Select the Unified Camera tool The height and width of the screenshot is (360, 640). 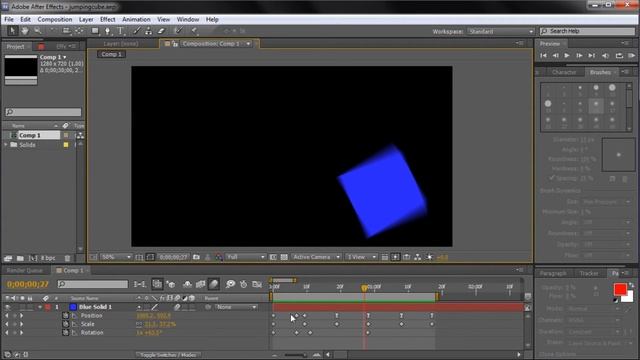tap(66, 31)
